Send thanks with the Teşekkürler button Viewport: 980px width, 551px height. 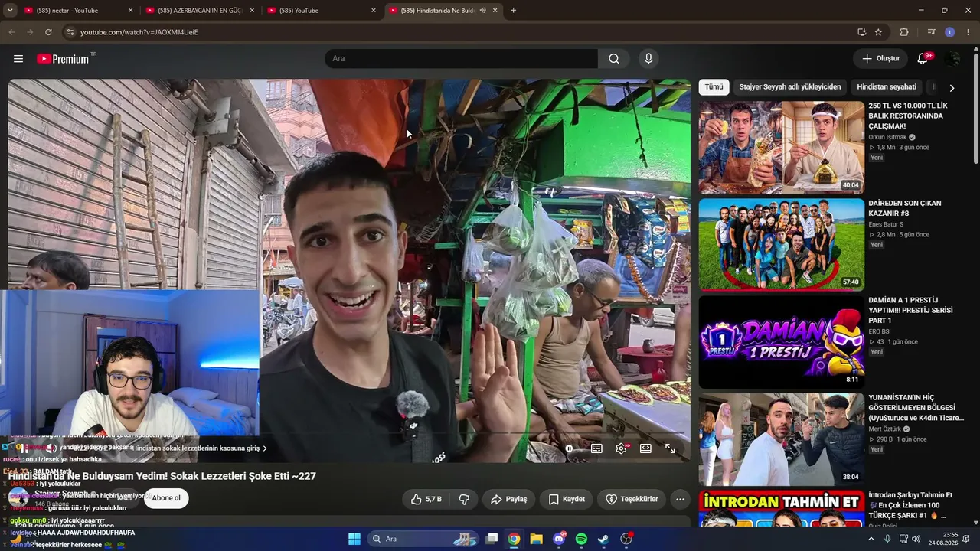[632, 499]
